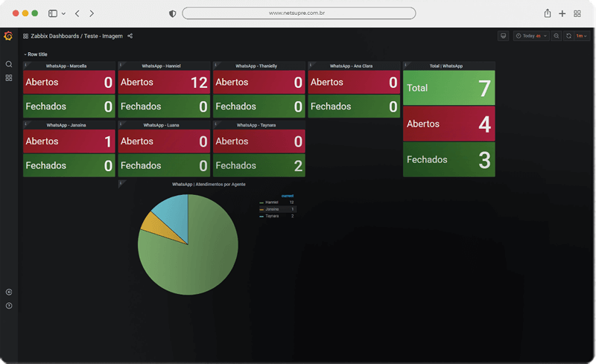
Task: Sort the legend by the current column header
Action: coord(287,196)
